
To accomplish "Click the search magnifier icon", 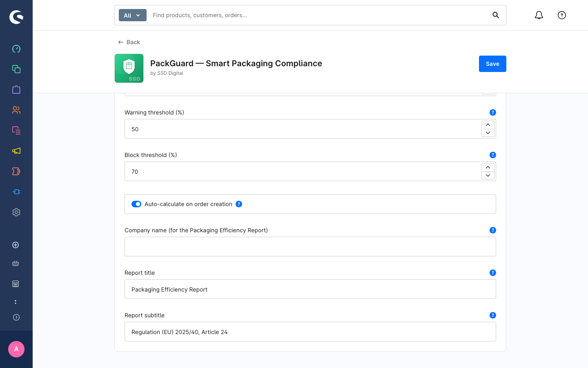I will tap(496, 15).
